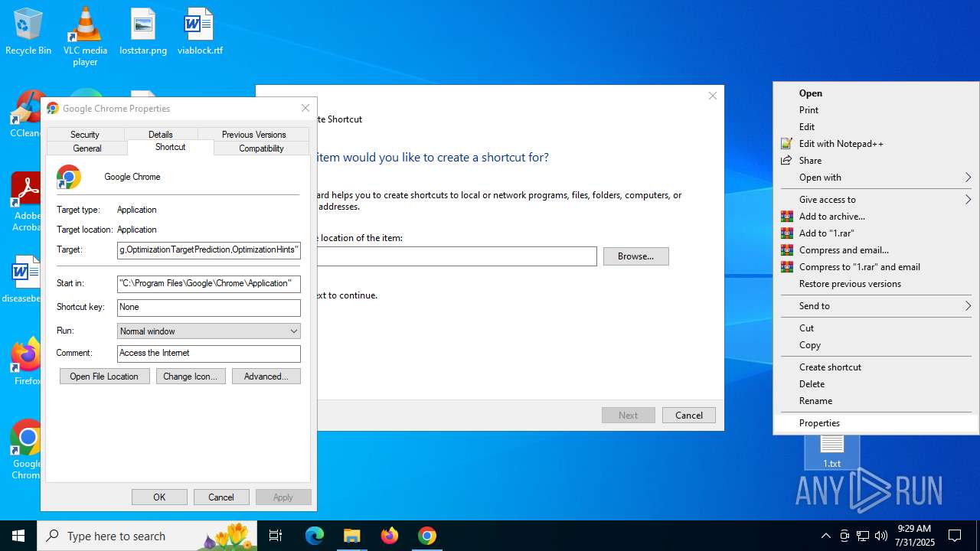Click the Start in text field
Image resolution: width=980 pixels, height=551 pixels.
coord(209,284)
